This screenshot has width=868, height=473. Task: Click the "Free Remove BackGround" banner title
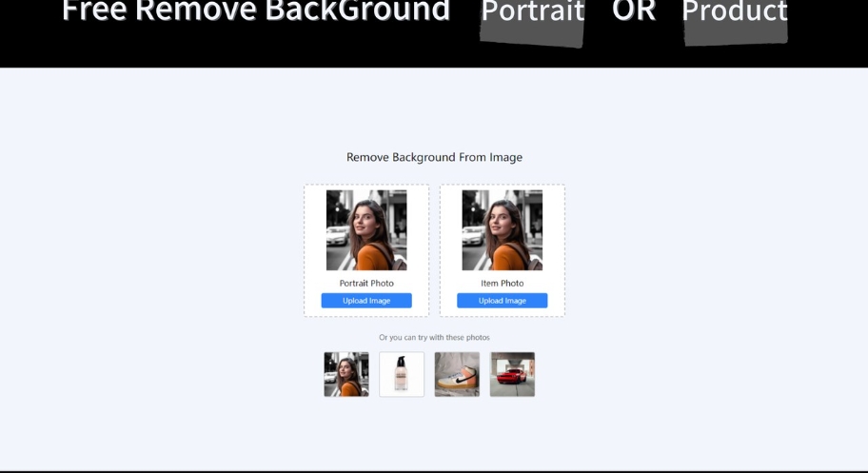(255, 11)
